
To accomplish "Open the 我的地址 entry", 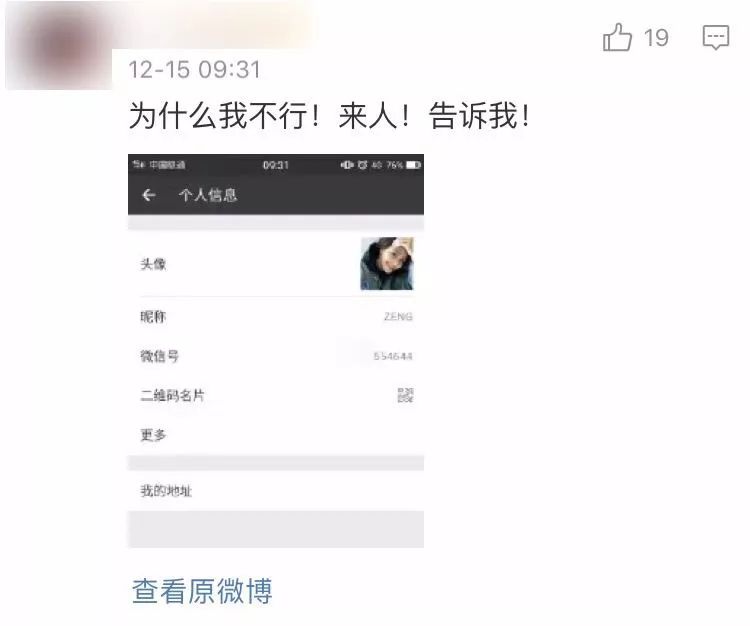I will pos(276,491).
